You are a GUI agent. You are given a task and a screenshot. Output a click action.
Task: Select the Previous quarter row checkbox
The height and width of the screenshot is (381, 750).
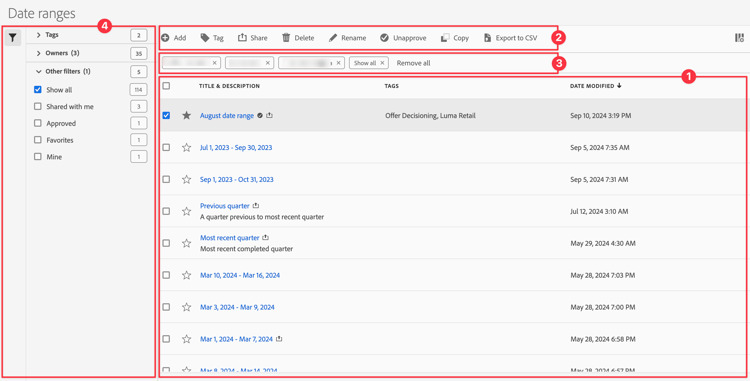pos(166,211)
